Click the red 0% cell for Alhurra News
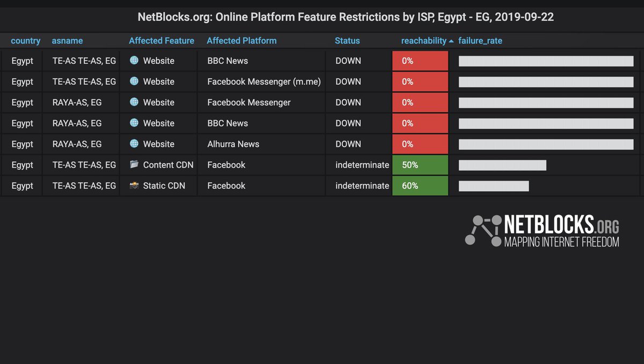The width and height of the screenshot is (644, 364). (420, 144)
